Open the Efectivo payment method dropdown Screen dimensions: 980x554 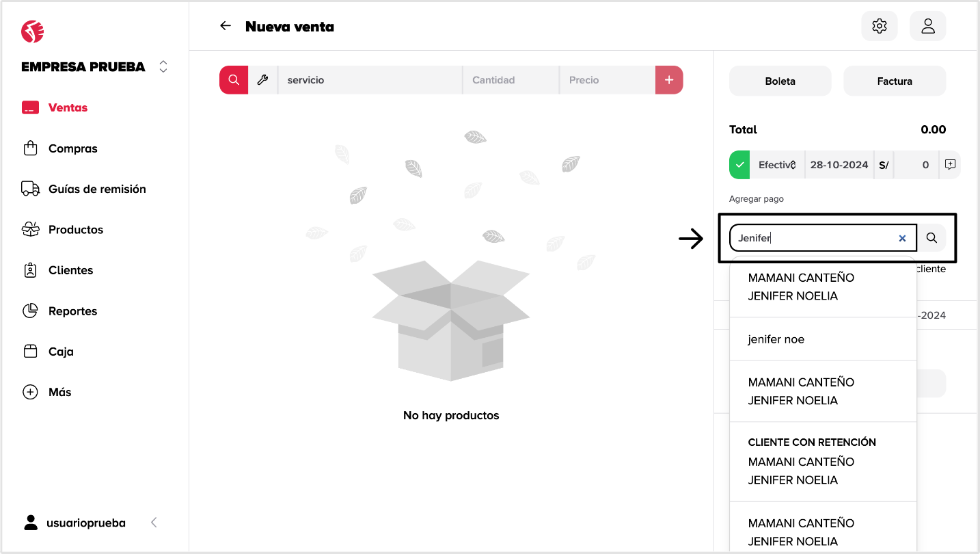777,165
